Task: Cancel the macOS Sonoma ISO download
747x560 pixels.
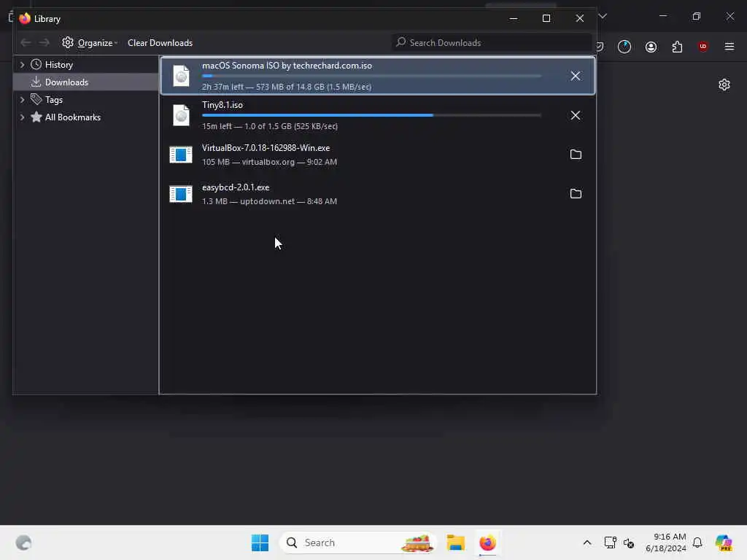Action: pyautogui.click(x=575, y=76)
